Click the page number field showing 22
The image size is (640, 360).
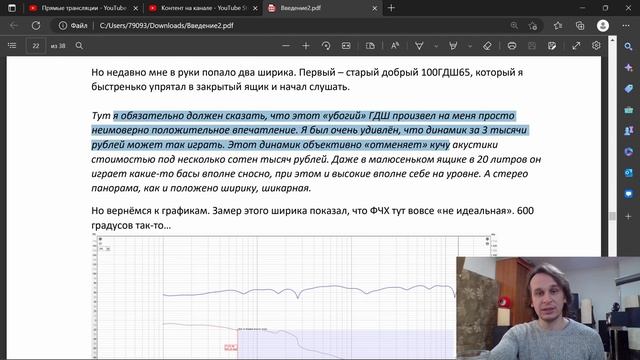36,46
